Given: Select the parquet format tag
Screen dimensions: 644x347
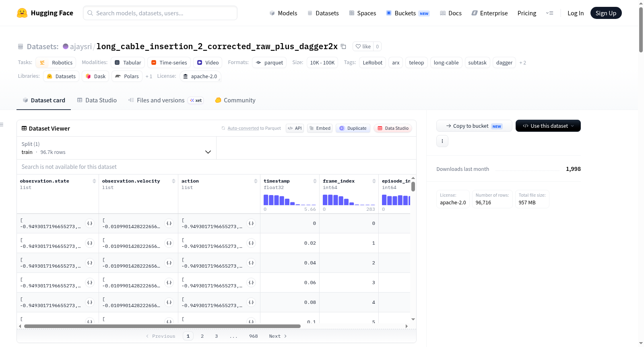Looking at the screenshot, I should 269,62.
